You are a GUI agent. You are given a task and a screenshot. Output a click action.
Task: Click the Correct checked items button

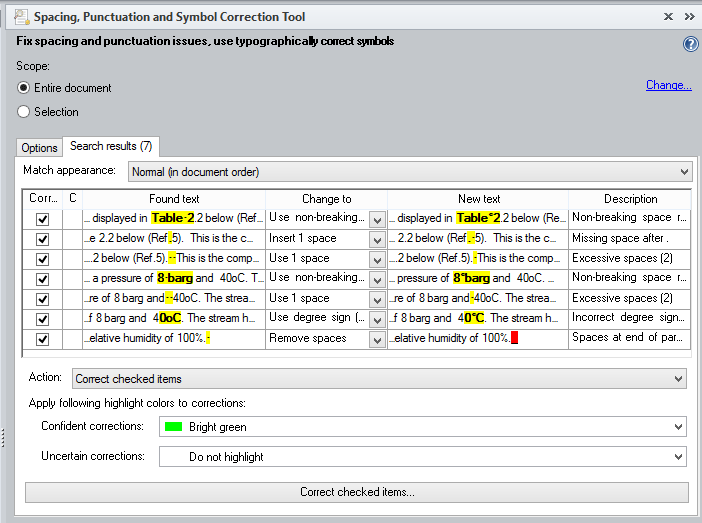(356, 492)
